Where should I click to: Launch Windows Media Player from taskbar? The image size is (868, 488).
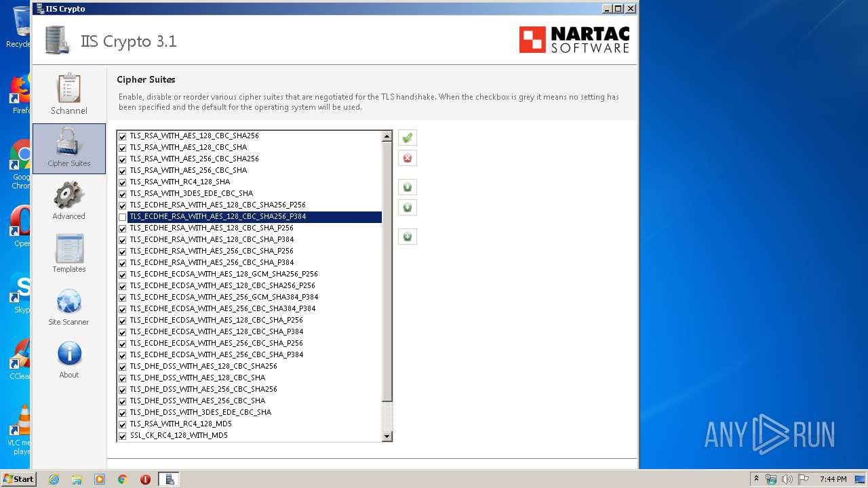tap(100, 479)
